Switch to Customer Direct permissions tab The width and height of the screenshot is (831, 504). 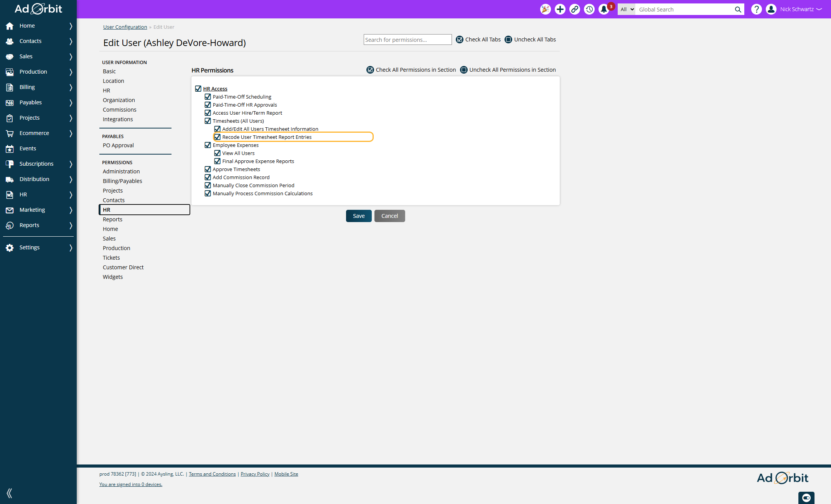pyautogui.click(x=123, y=267)
